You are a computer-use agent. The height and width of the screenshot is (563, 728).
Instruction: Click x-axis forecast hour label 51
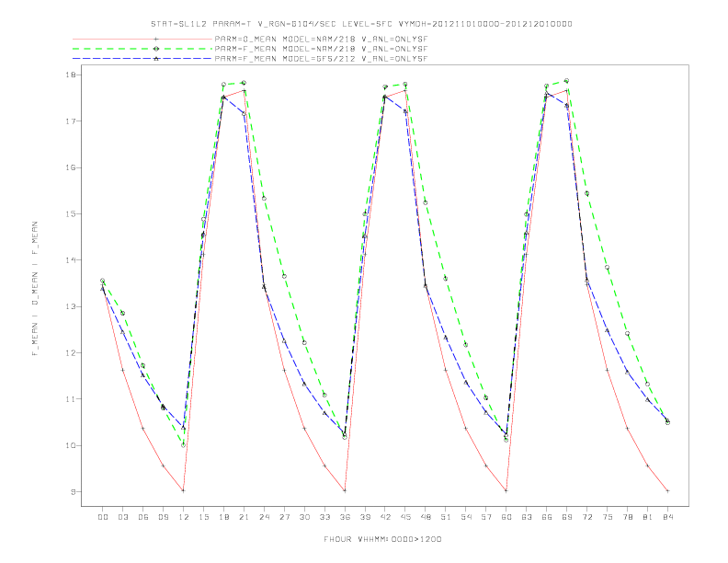[446, 517]
